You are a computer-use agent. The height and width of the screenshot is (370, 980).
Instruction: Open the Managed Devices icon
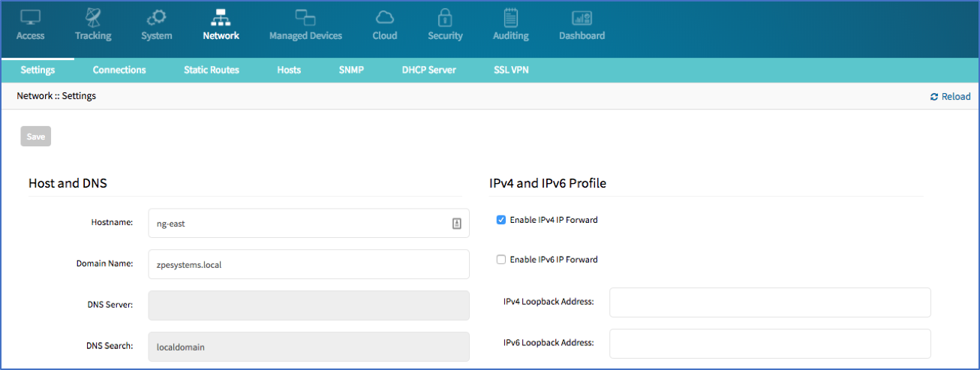tap(305, 17)
